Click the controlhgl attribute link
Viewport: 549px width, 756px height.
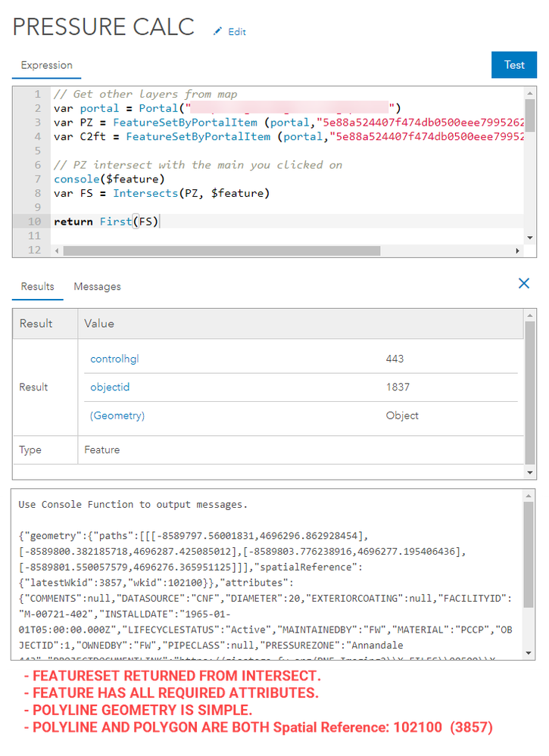(114, 359)
